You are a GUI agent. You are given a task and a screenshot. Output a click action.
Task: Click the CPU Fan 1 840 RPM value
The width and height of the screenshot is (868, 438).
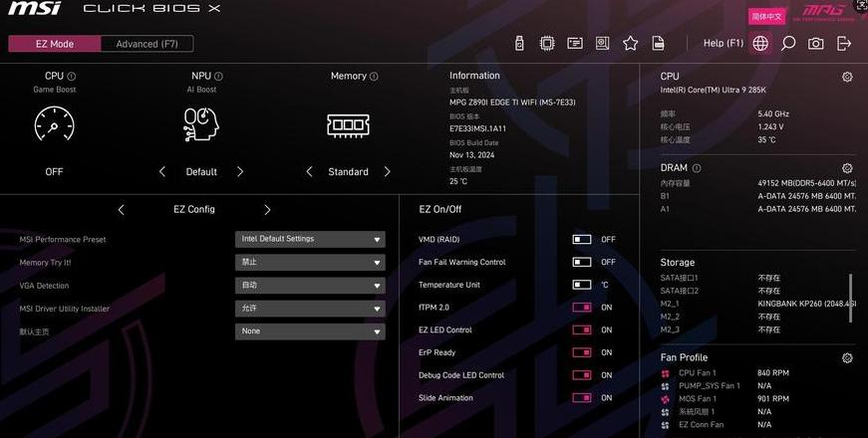point(773,373)
